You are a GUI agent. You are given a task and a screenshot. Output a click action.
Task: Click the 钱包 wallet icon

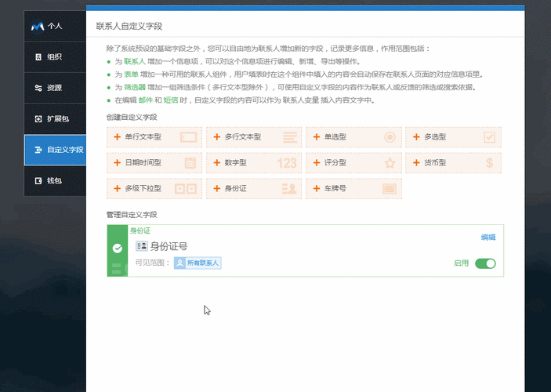[x=38, y=180]
